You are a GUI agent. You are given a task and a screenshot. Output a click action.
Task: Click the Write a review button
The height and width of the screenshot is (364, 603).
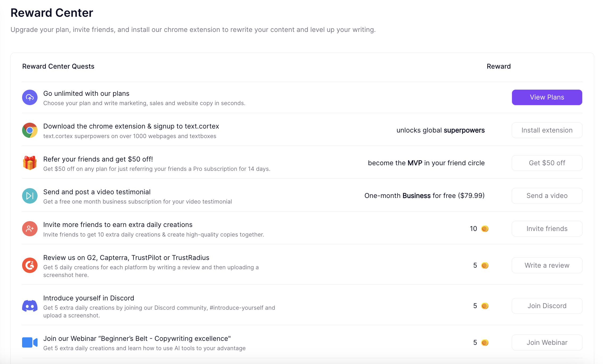tap(547, 265)
